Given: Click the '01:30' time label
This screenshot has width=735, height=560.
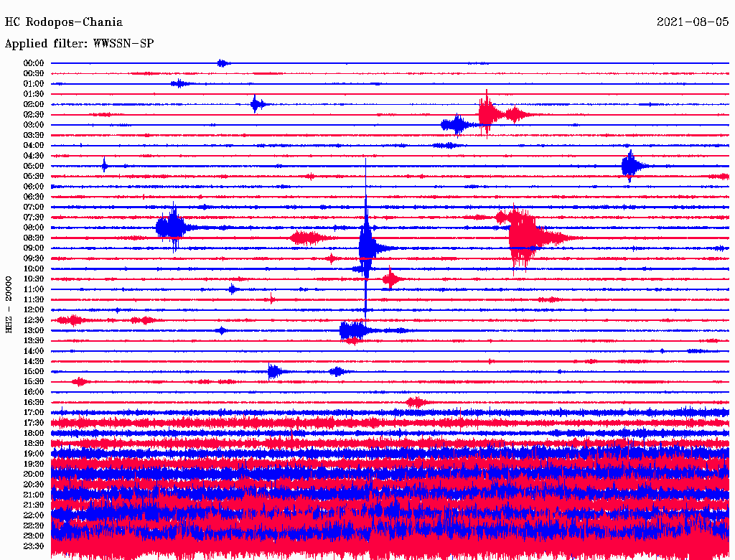Looking at the screenshot, I should [34, 94].
